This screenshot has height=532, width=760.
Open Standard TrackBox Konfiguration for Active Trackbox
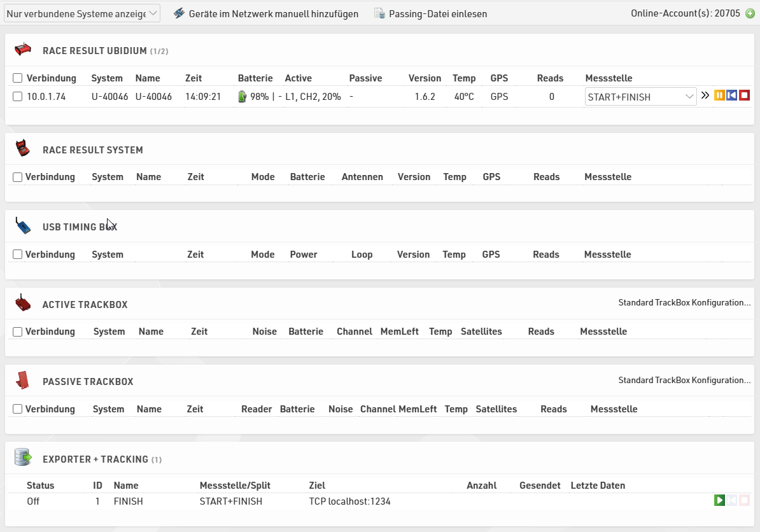tap(684, 303)
